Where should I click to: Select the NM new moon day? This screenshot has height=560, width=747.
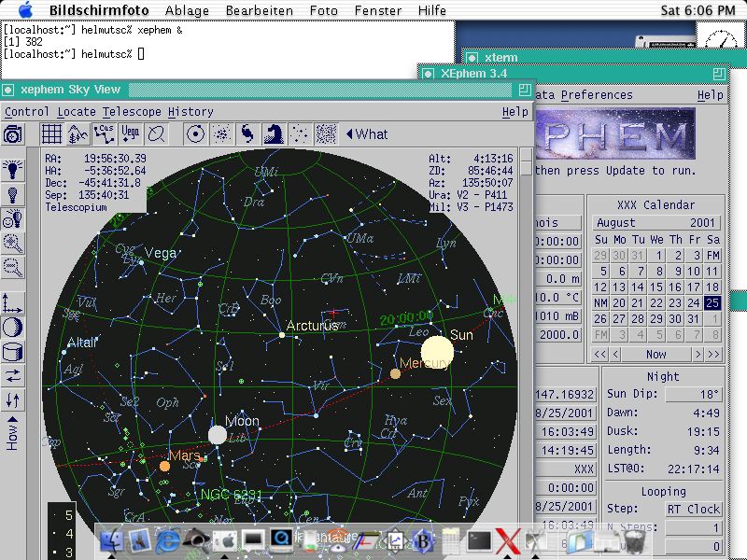point(600,302)
